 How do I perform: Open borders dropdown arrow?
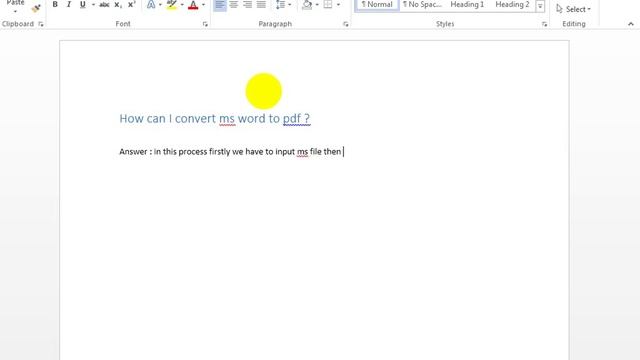pos(338,5)
